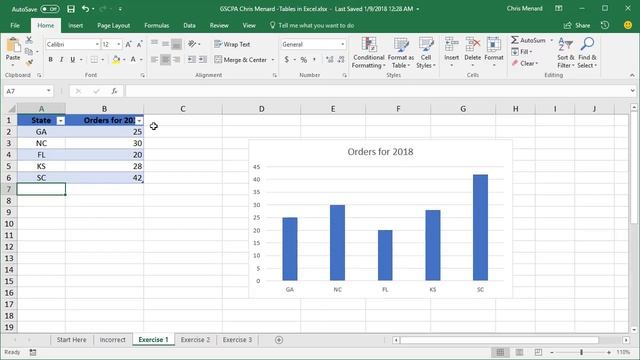Click the Share button
Screen dimensions: 640x360
coord(577,25)
